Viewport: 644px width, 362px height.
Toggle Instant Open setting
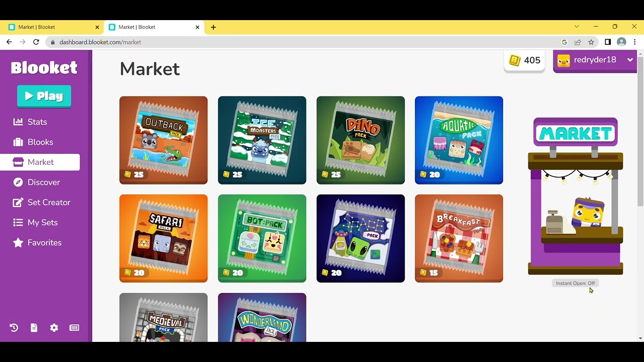(575, 283)
